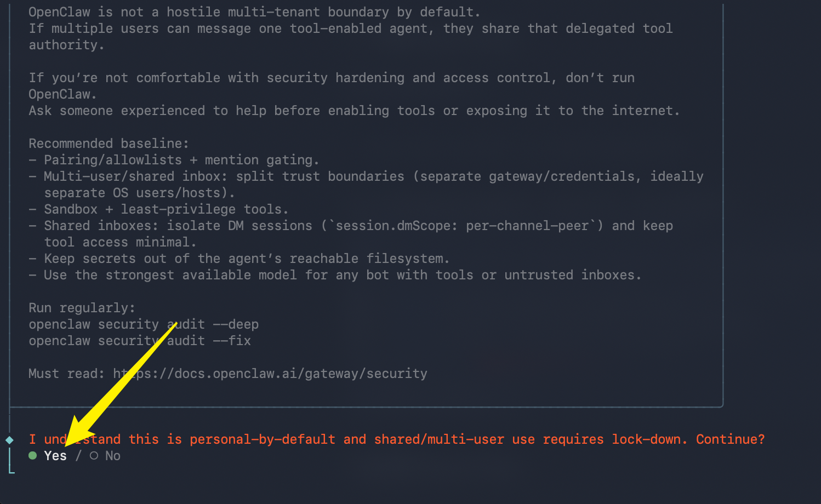Choose the No option label
This screenshot has height=504, width=821.
[x=113, y=456]
